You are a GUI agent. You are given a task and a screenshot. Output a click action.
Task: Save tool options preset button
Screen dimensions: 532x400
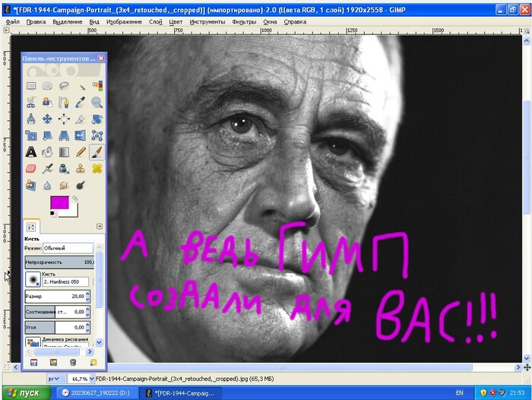pos(34,363)
